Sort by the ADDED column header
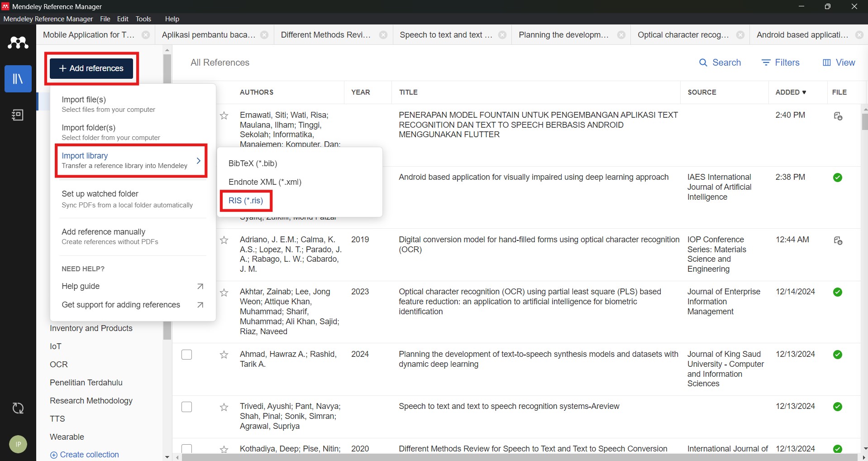Screen dimensions: 868x461 [791, 92]
